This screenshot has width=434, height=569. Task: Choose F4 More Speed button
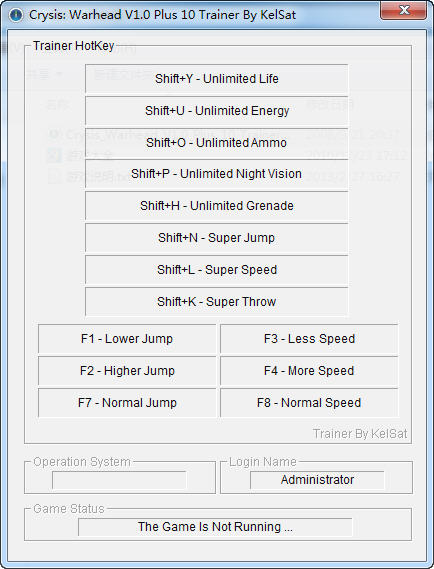coord(309,371)
